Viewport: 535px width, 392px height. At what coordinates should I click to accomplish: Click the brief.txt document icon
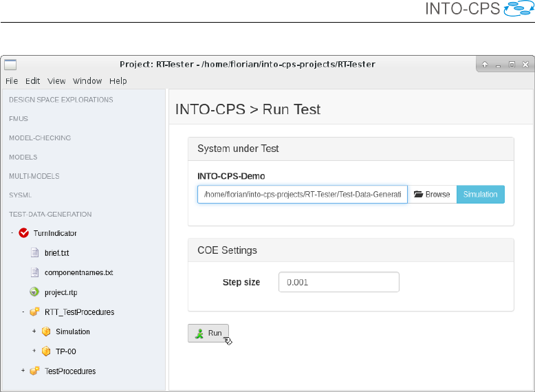34,252
